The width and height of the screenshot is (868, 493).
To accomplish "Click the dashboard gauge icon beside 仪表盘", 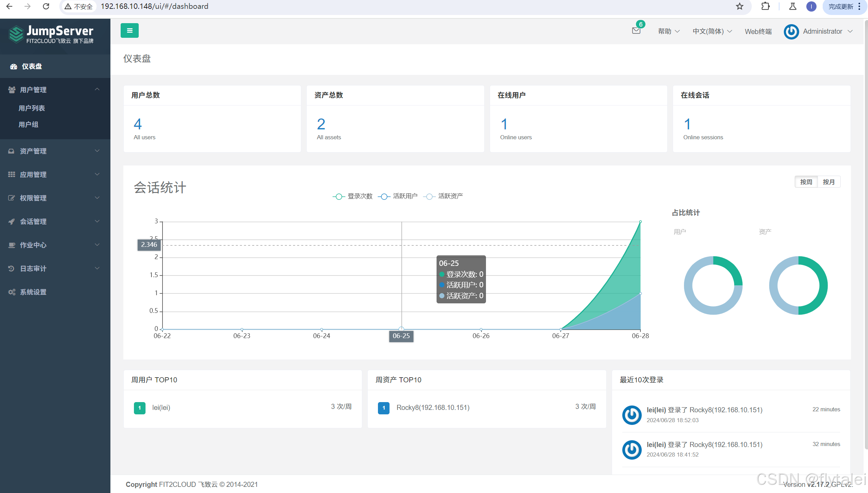I will [x=14, y=66].
